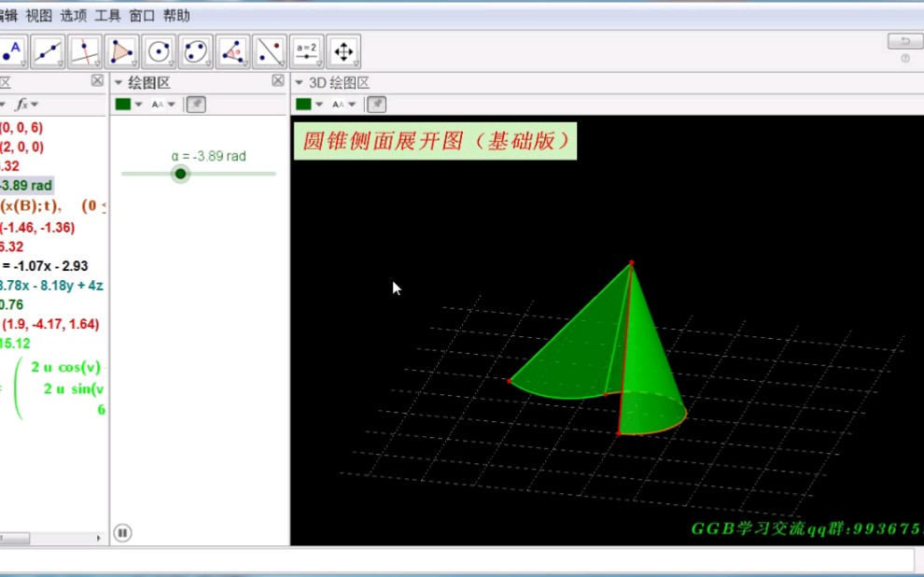Open the 工具 menu

105,15
